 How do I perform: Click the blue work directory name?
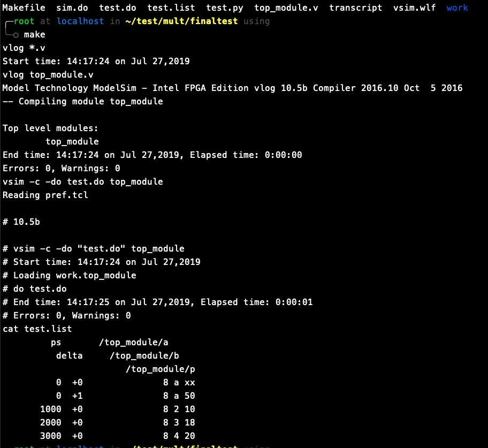pyautogui.click(x=457, y=8)
